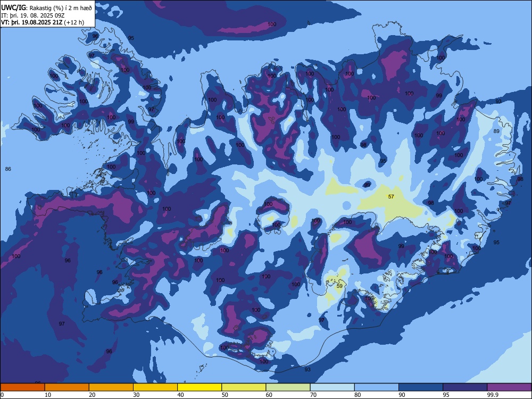This screenshot has height=399, width=532.
Task: Click the 'UWC/IG: Rakastig (%) í 2 m hæð' title
Action: coord(46,7)
